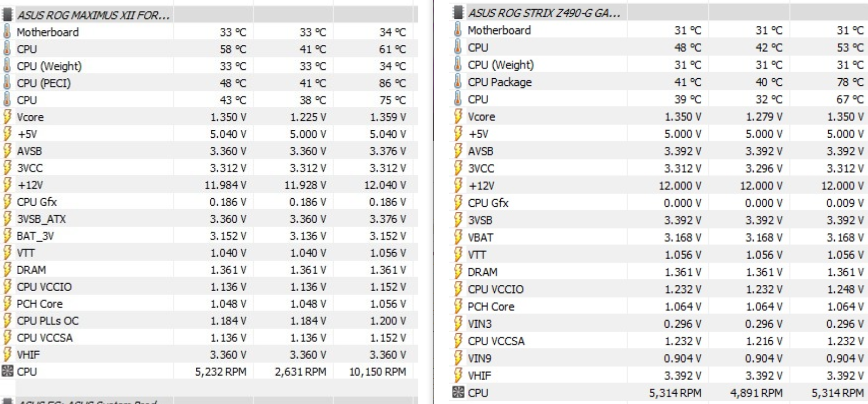Click the 10,150 RPM maximum fan value
The height and width of the screenshot is (404, 868).
(378, 372)
